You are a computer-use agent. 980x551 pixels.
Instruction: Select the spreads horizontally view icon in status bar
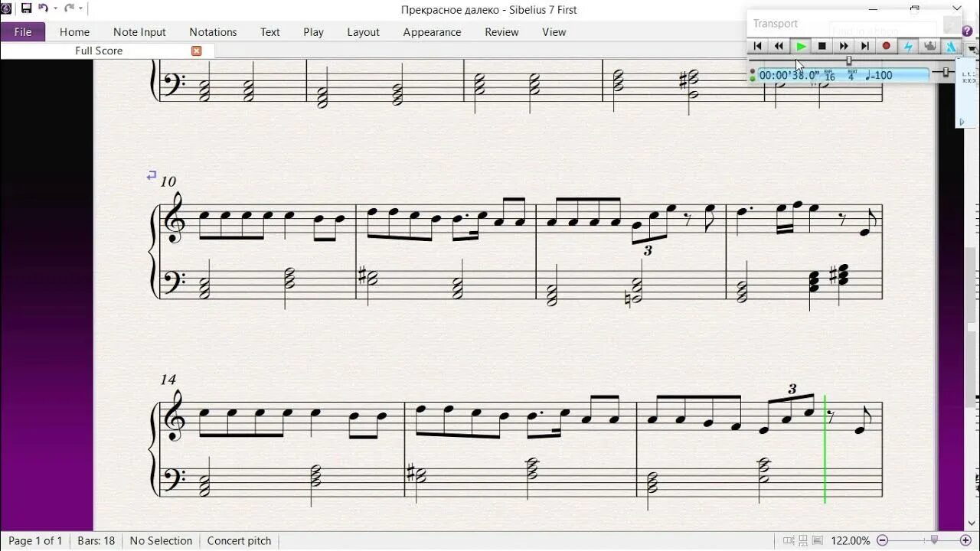coord(789,541)
